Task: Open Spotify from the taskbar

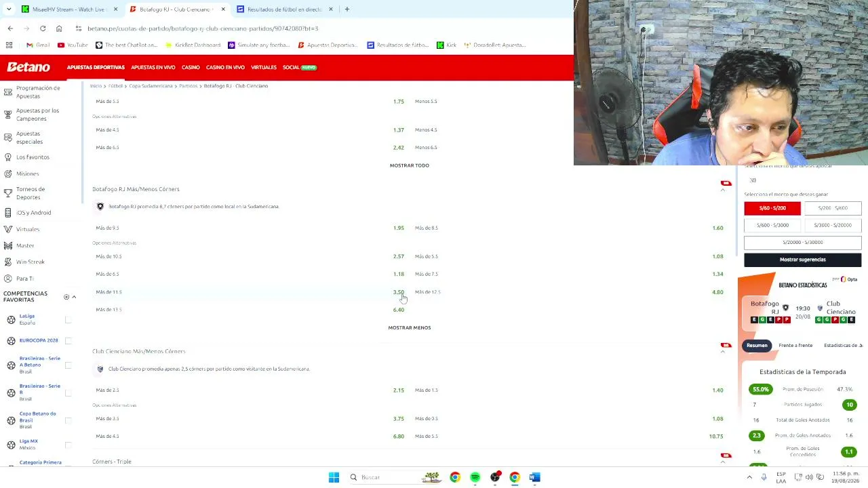Action: (475, 477)
